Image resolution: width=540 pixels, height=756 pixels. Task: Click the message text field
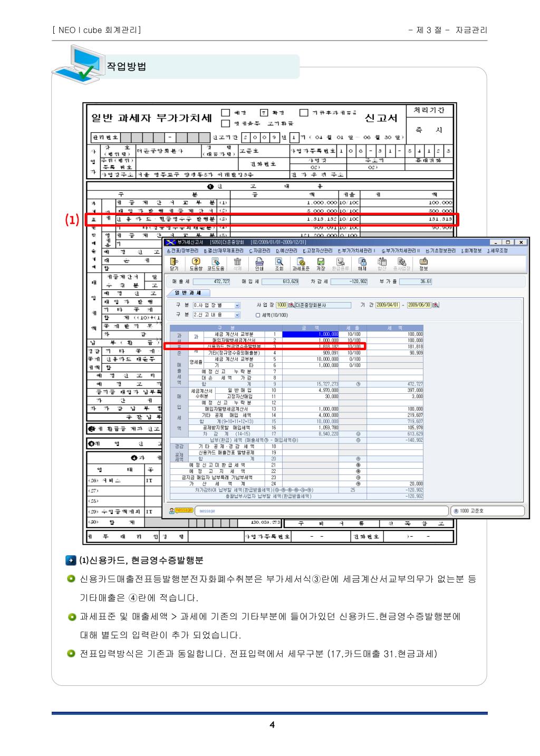[321, 510]
